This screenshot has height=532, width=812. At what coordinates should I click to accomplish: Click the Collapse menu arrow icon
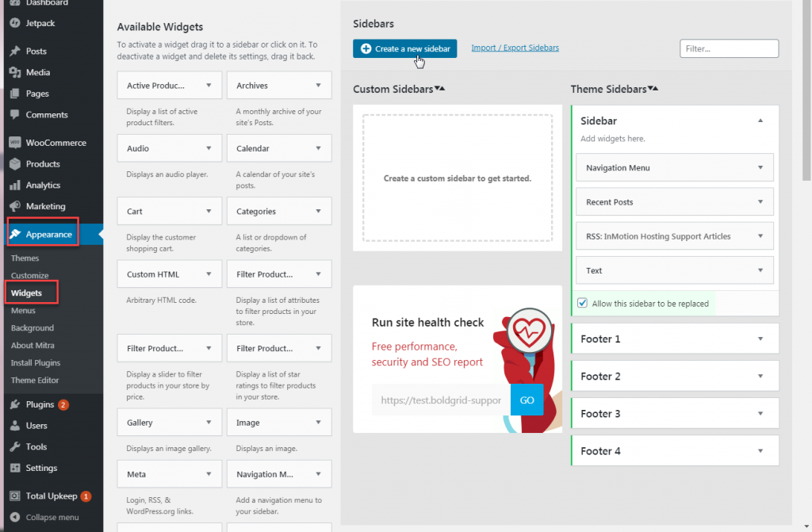tap(15, 517)
